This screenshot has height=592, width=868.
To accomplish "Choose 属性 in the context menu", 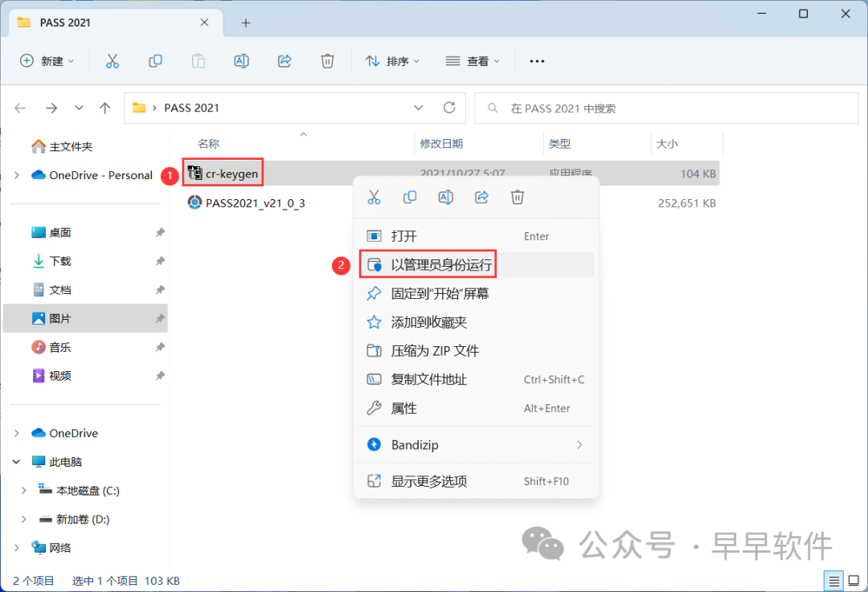I will tap(404, 408).
